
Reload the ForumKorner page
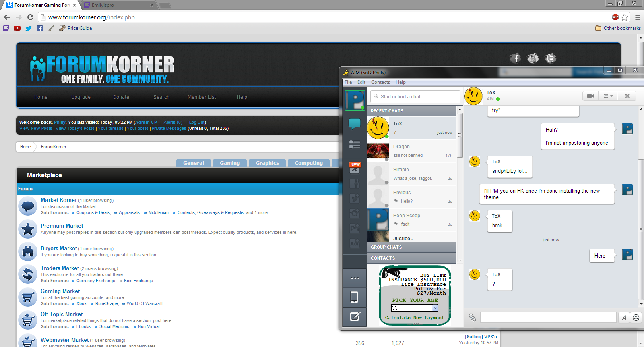(x=30, y=17)
